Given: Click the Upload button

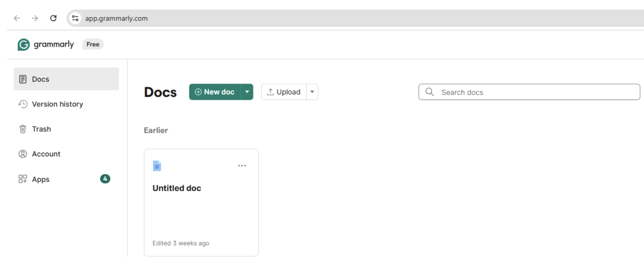Looking at the screenshot, I should (x=284, y=92).
